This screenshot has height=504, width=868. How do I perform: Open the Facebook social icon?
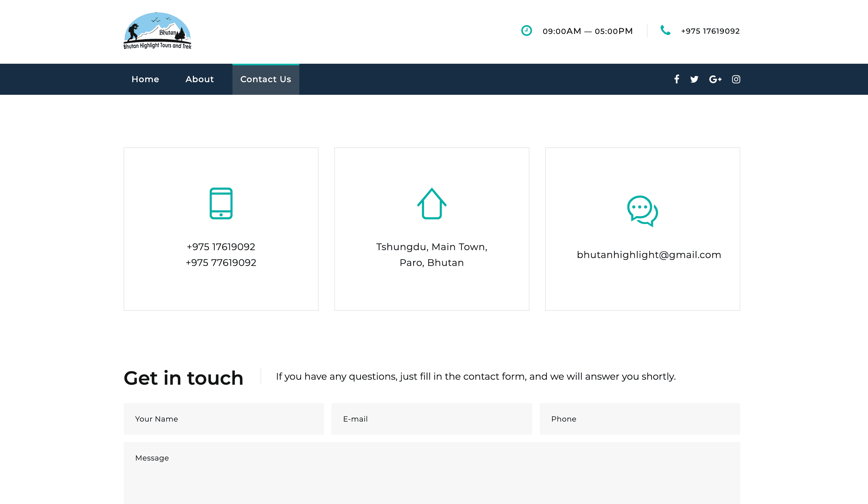(676, 79)
